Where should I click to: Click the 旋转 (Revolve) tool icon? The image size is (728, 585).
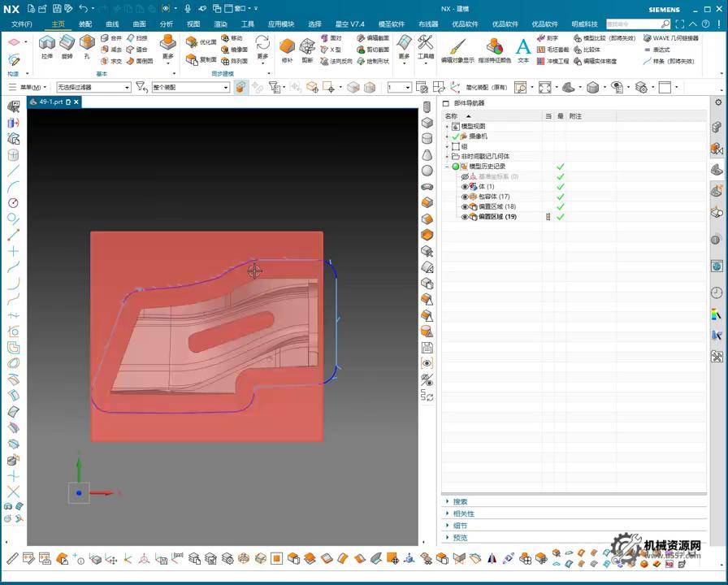[67, 43]
